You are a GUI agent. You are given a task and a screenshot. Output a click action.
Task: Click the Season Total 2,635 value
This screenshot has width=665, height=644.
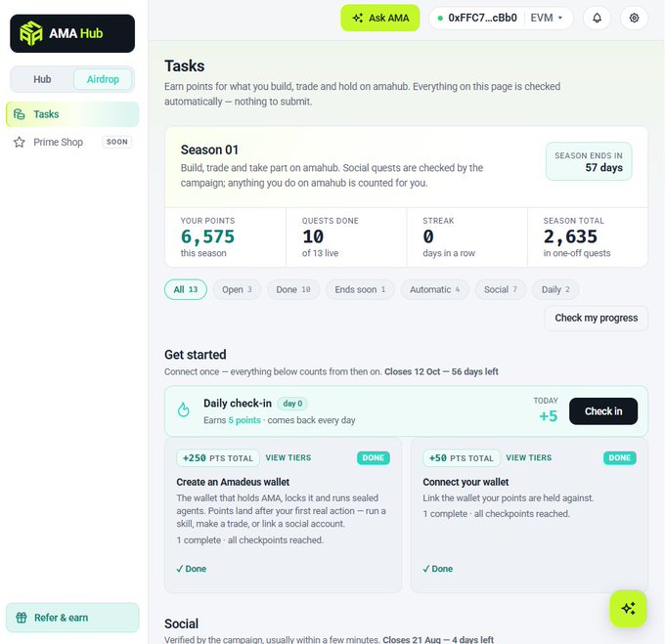point(570,236)
